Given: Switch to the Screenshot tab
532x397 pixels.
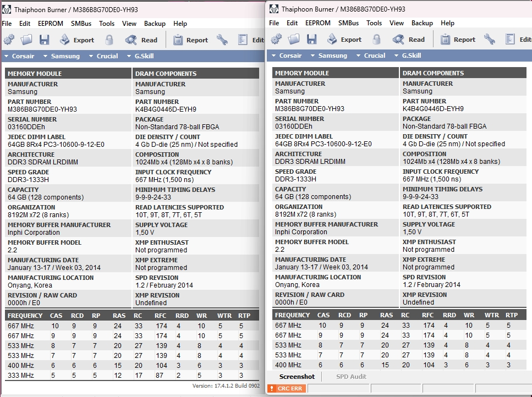Looking at the screenshot, I should coord(297,377).
